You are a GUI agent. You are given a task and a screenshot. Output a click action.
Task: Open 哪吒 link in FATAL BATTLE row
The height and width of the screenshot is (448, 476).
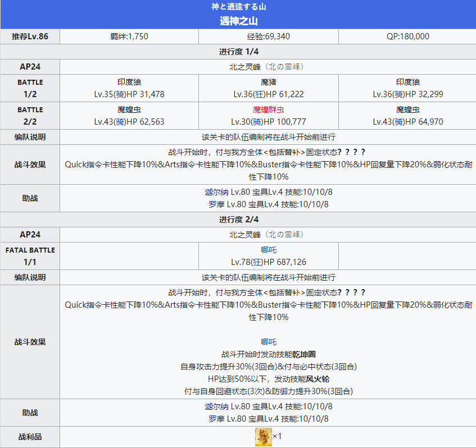click(x=269, y=250)
